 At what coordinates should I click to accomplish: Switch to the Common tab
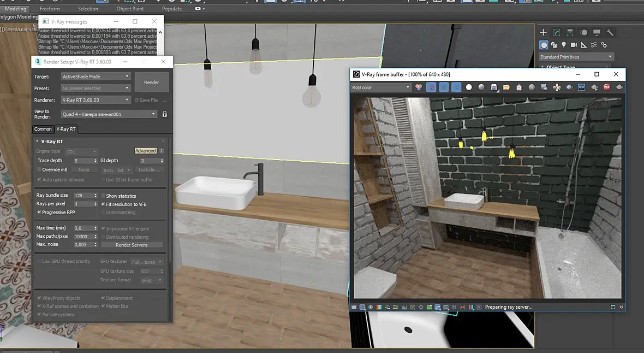(43, 129)
